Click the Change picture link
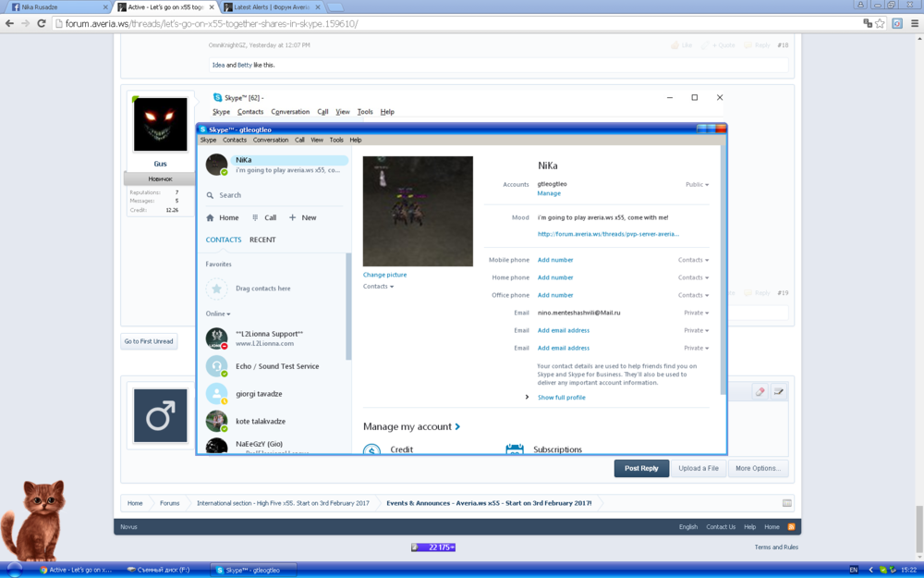 (384, 275)
